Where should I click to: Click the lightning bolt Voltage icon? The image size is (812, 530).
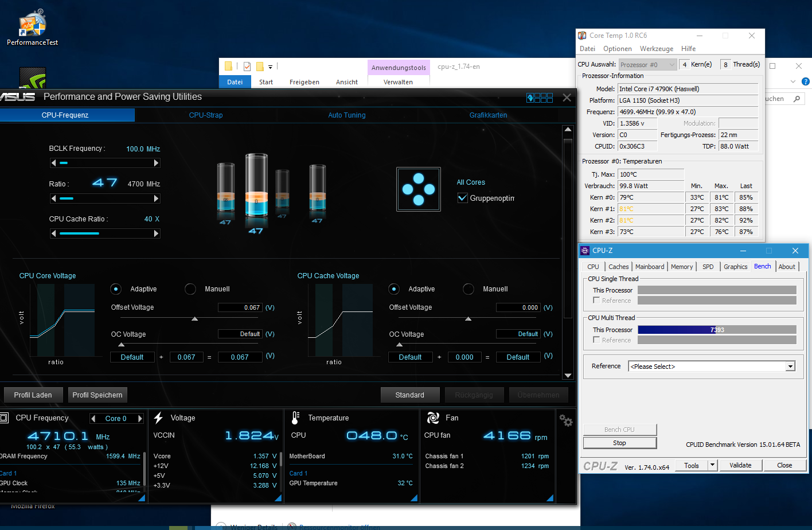tap(158, 418)
